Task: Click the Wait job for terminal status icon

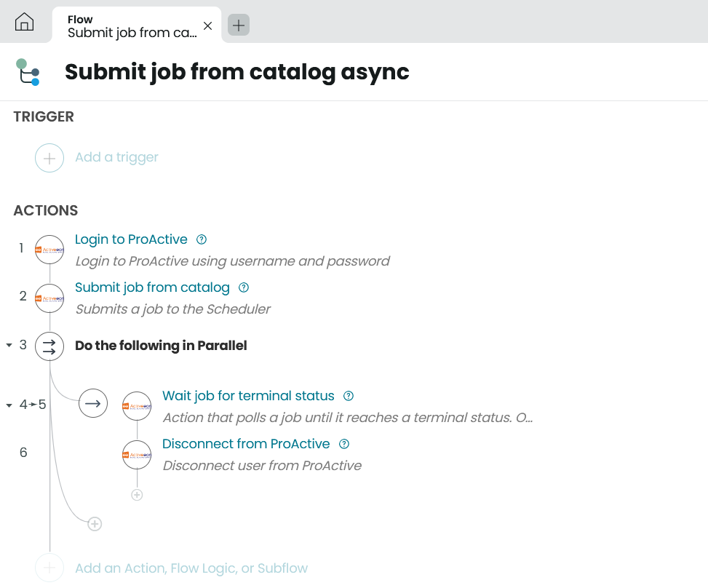Action: 137,406
